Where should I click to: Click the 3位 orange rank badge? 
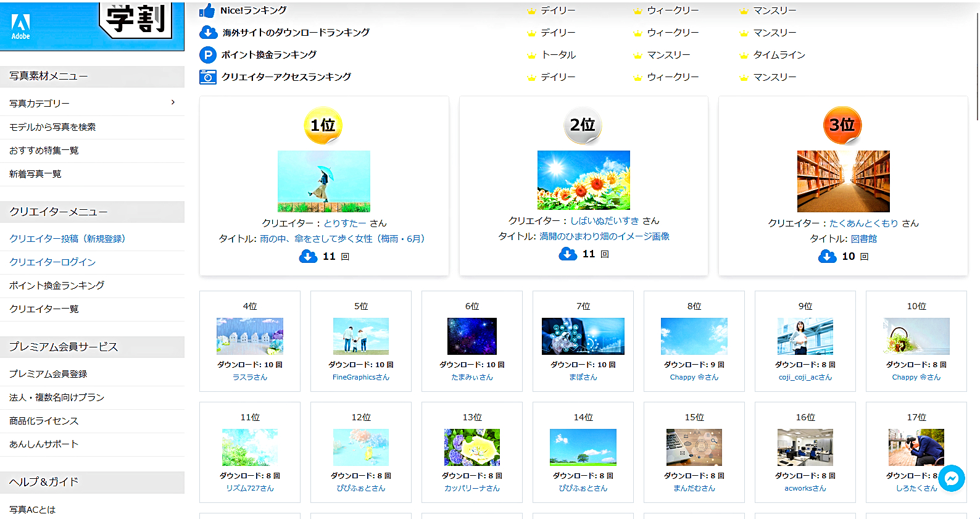[842, 126]
